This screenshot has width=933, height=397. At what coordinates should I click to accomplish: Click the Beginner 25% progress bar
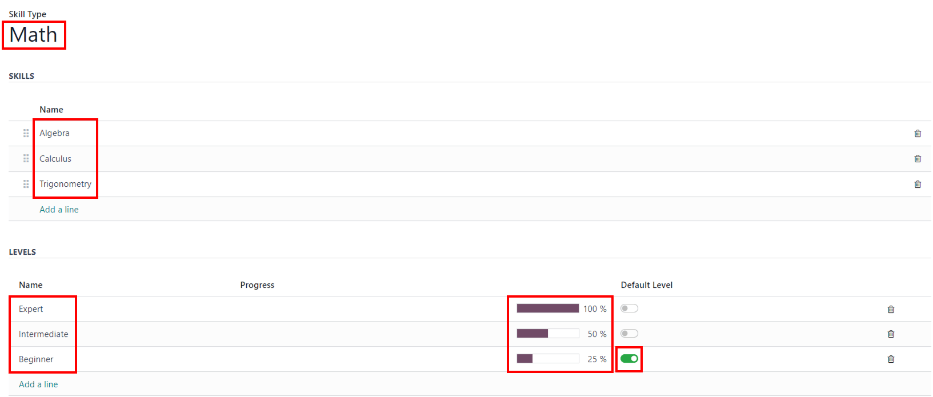(547, 359)
